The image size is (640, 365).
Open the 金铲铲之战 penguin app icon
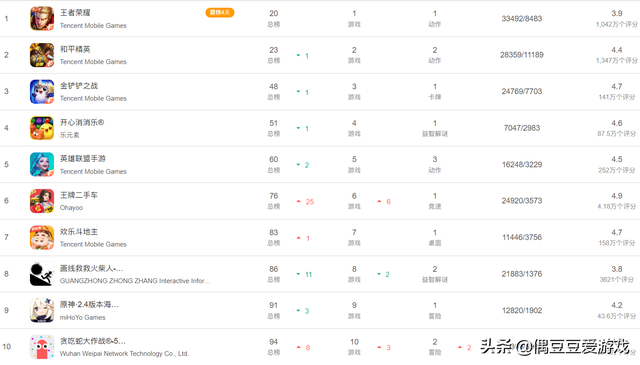(42, 91)
